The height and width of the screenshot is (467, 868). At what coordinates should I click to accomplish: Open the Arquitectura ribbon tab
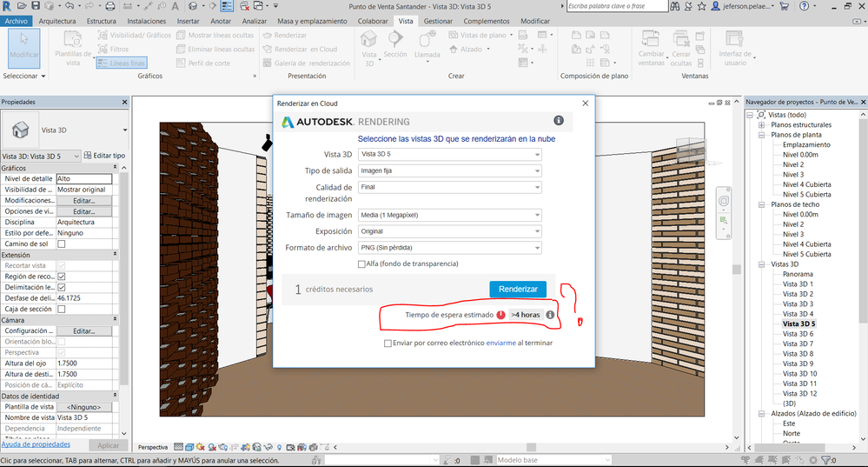(x=57, y=21)
